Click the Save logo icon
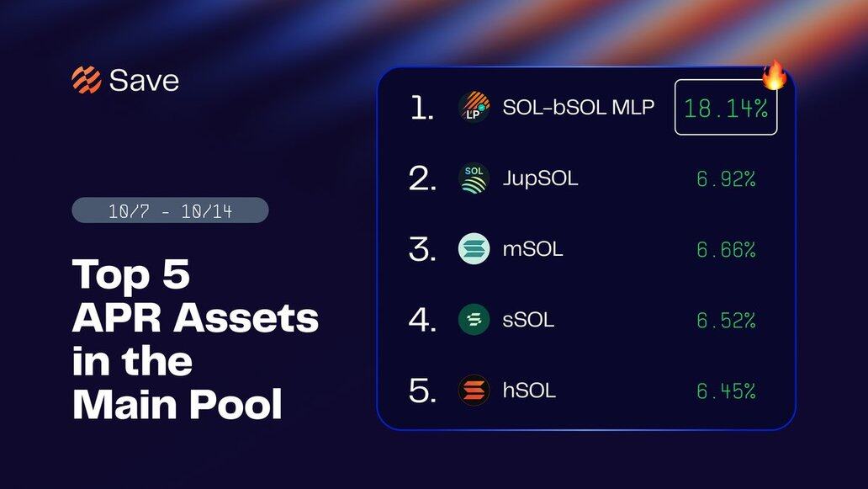The image size is (868, 489). (87, 80)
